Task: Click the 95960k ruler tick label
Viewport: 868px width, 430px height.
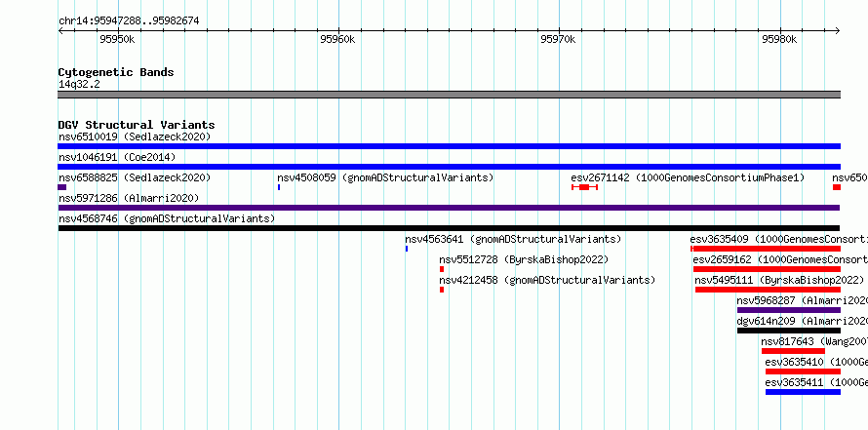Action: [337, 39]
